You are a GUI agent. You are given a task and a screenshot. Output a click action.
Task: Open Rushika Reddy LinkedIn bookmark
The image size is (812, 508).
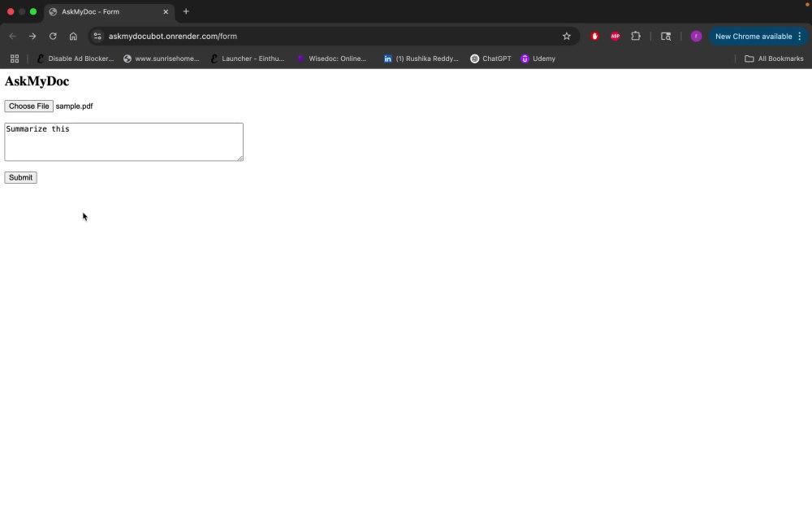point(421,59)
